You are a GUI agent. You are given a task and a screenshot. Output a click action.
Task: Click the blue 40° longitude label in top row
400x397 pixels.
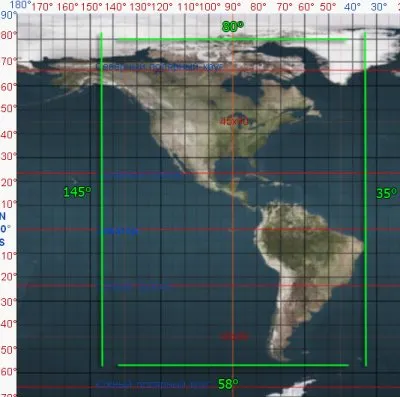pos(353,7)
